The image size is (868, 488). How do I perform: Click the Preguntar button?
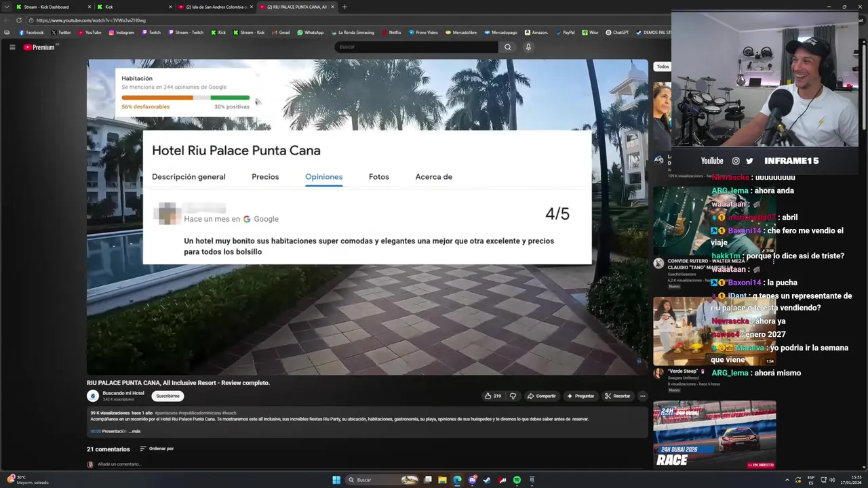(580, 396)
